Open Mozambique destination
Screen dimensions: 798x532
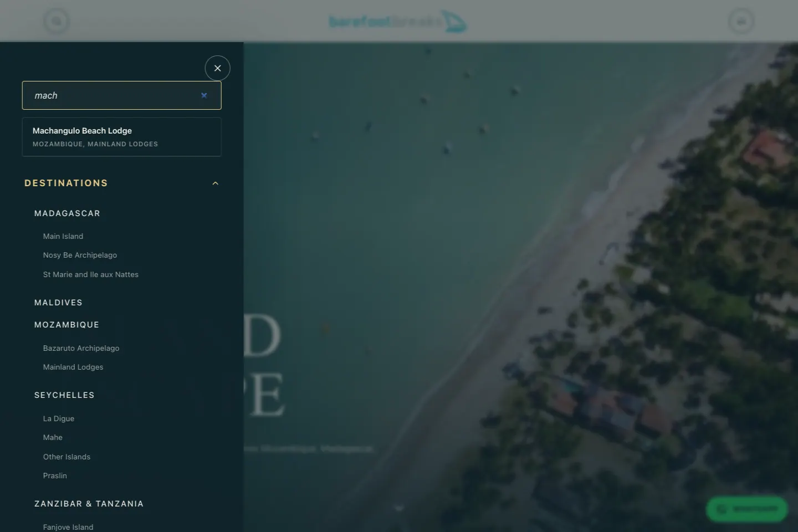(66, 325)
